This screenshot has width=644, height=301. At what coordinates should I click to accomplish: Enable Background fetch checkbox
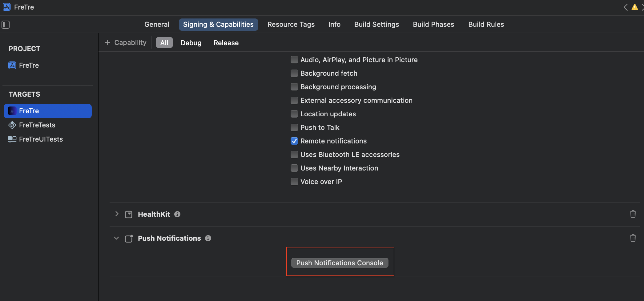point(294,73)
